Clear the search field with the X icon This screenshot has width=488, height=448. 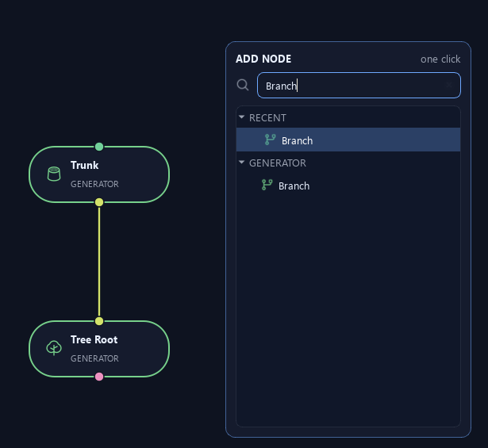click(x=449, y=85)
